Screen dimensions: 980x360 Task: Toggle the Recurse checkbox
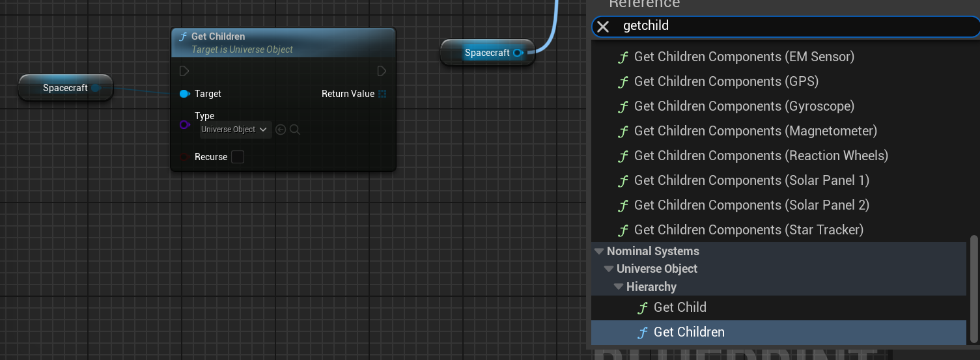click(x=238, y=157)
